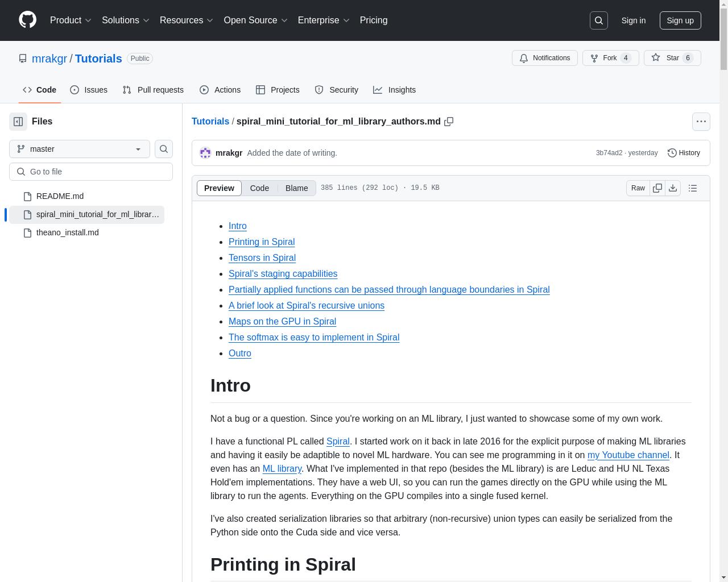Open the more file actions ellipsis
Image resolution: width=728 pixels, height=582 pixels.
pyautogui.click(x=701, y=122)
